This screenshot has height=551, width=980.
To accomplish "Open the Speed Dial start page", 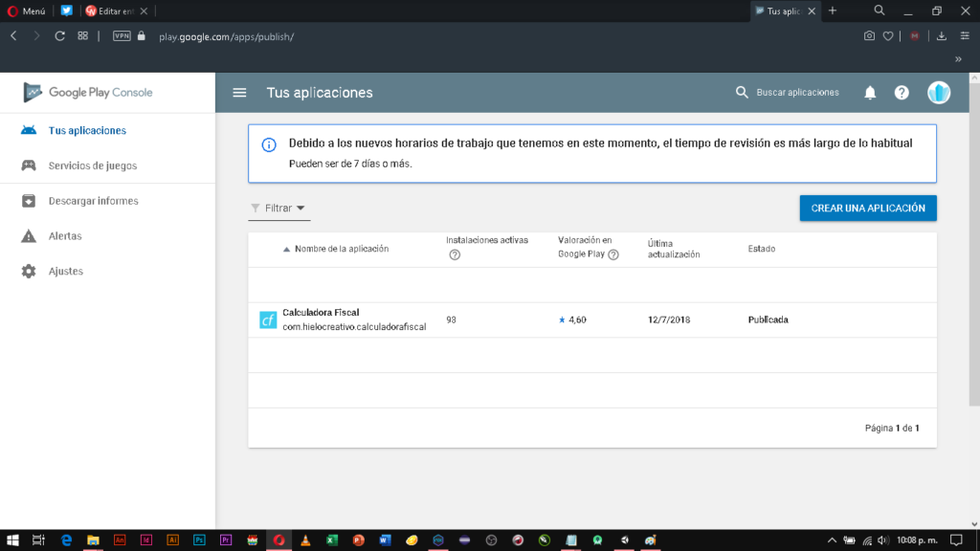I will [82, 36].
